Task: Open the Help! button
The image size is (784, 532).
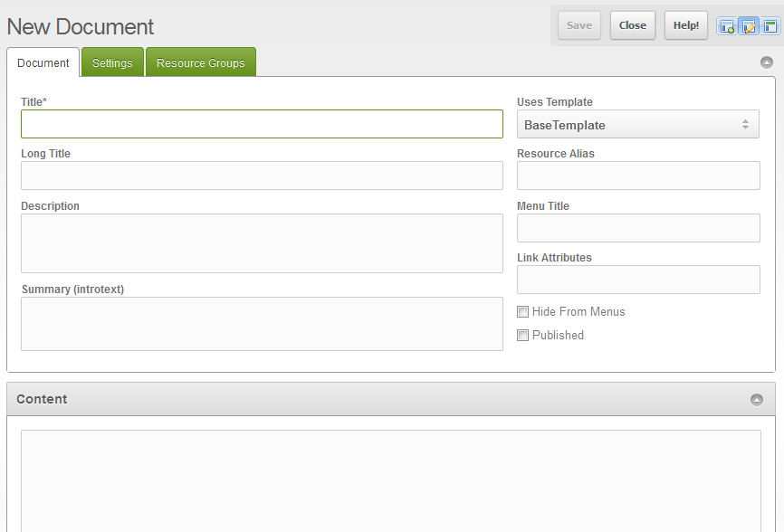Action: (x=686, y=25)
